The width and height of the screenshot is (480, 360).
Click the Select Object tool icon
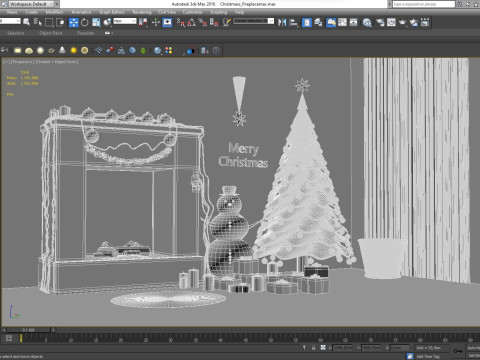point(27,22)
